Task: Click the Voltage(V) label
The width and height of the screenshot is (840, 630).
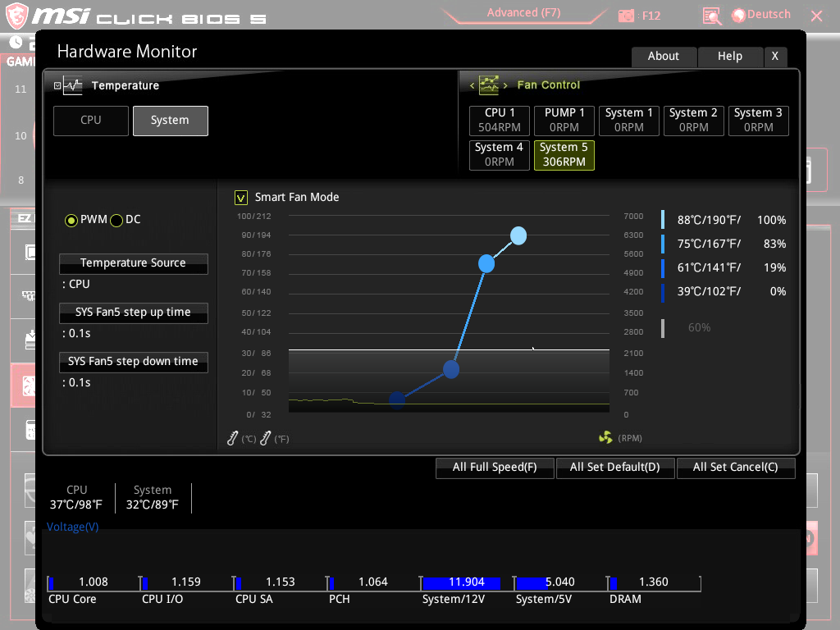Action: coord(73,527)
